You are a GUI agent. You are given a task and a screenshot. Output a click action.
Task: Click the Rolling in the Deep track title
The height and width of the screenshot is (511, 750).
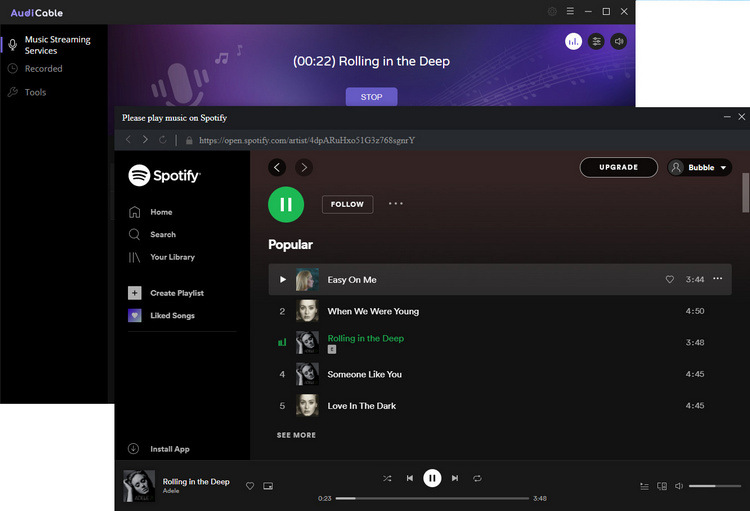(365, 338)
